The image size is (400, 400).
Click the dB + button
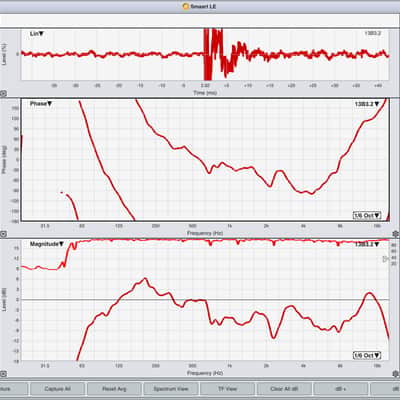click(340, 389)
